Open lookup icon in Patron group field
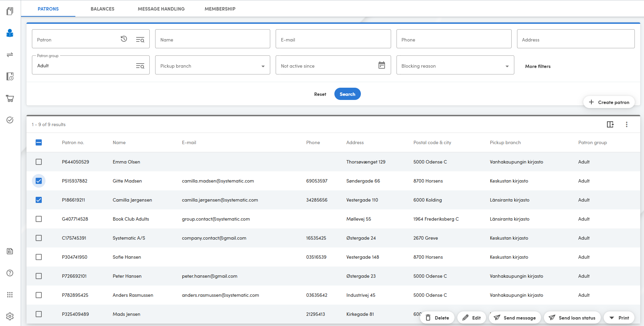Screen dimensions: 644x326 click(140, 66)
